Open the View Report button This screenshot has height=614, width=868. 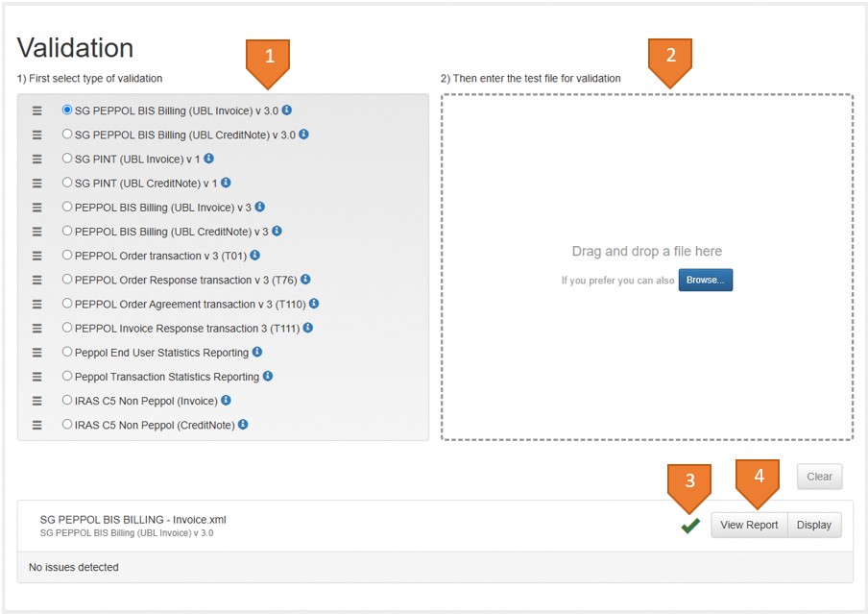(749, 525)
